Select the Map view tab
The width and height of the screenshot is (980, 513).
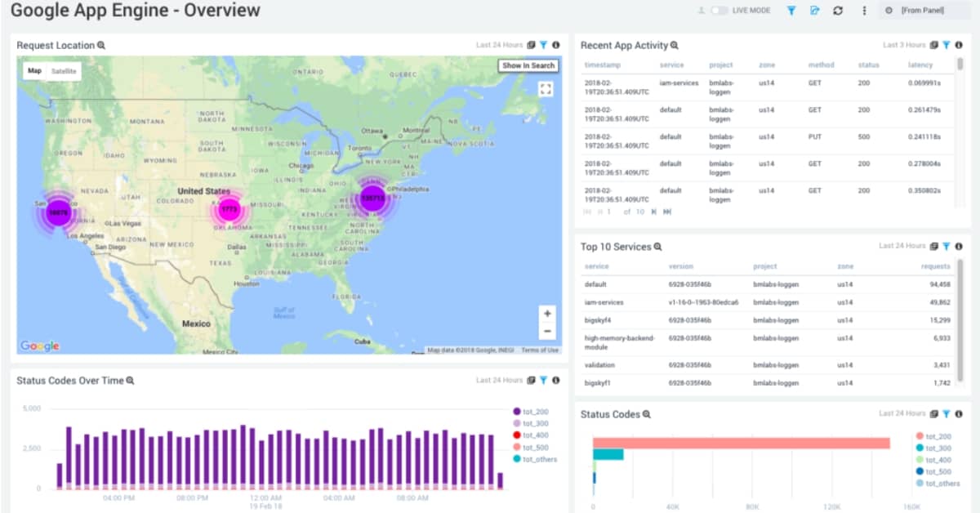34,71
